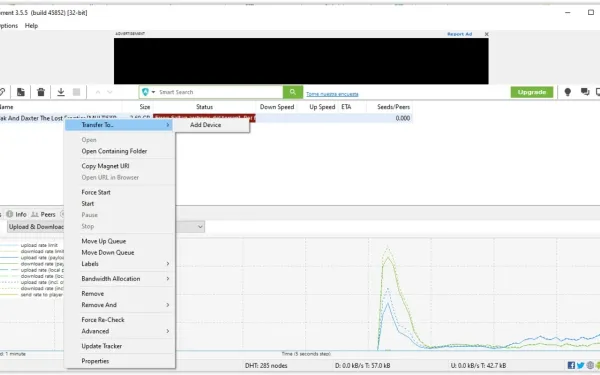This screenshot has height=375, width=600.
Task: Click the Facebook icon in status bar
Action: tap(571, 365)
